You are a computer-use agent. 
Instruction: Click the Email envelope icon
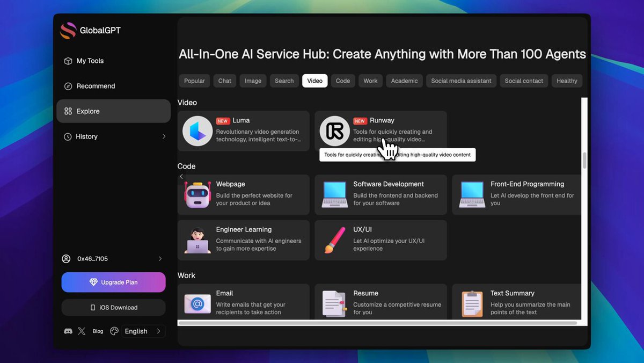point(197,304)
